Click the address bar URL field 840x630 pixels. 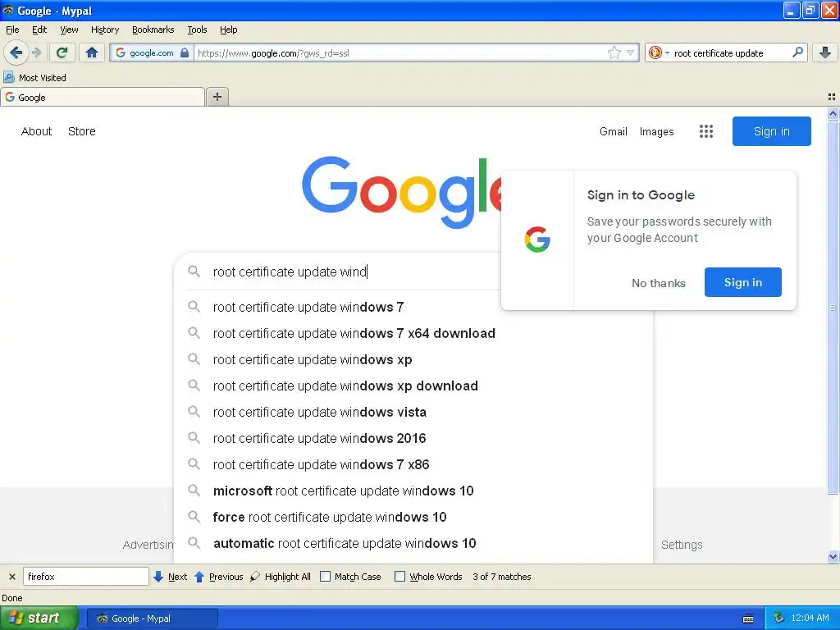pos(399,52)
